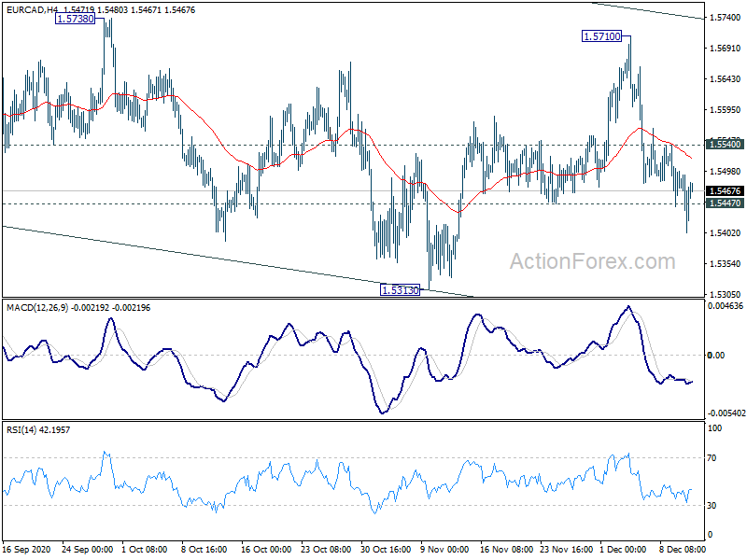The height and width of the screenshot is (560, 747).
Task: Click the 1.53130 low price label
Action: (401, 289)
